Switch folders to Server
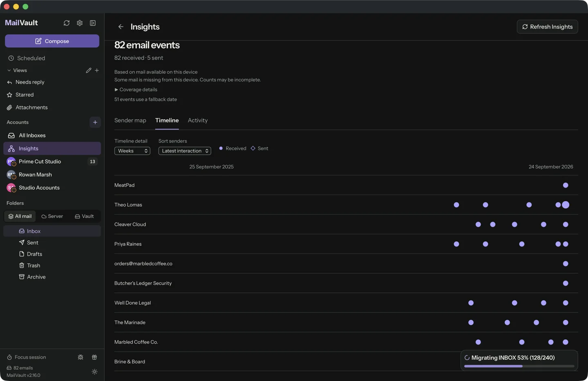The image size is (588, 381). [x=52, y=216]
